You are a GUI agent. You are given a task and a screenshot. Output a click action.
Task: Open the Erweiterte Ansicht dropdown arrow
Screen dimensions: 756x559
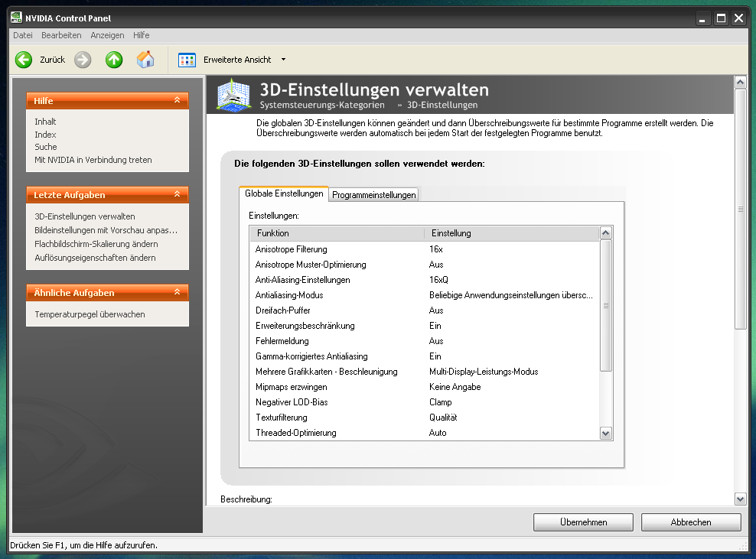(283, 60)
